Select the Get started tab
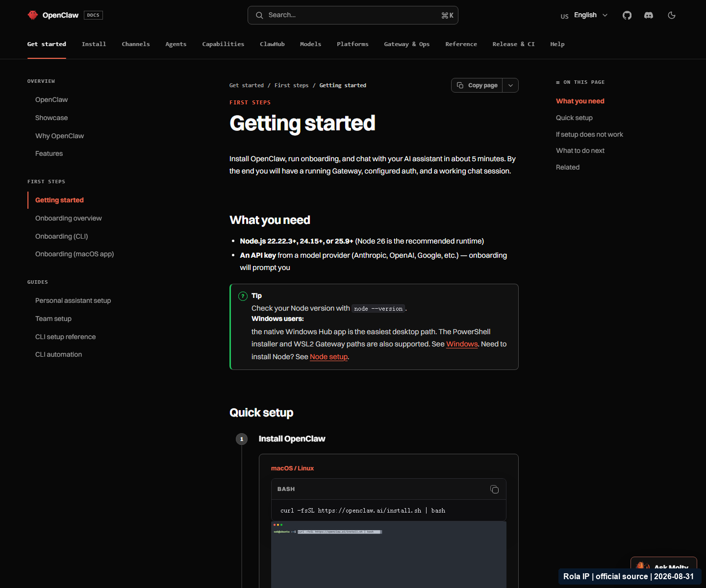 point(47,44)
